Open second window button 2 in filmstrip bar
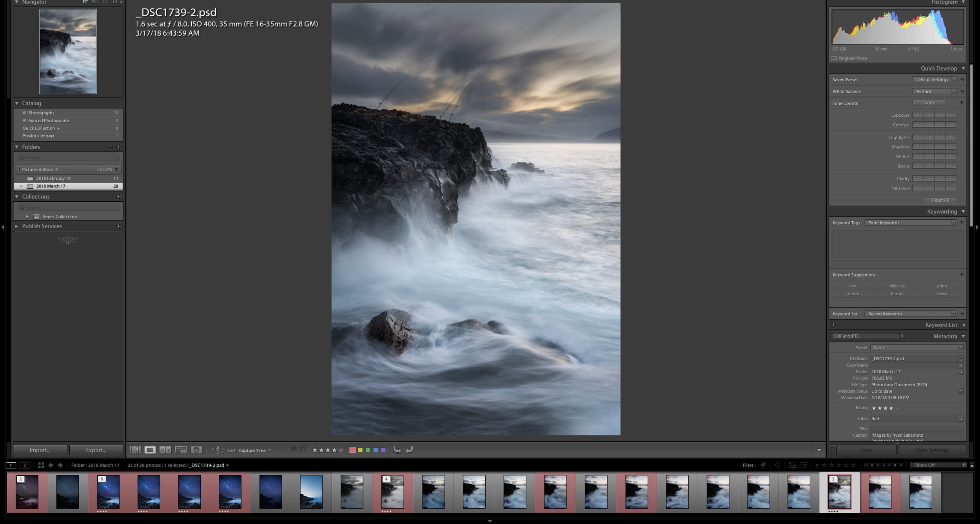 25,465
